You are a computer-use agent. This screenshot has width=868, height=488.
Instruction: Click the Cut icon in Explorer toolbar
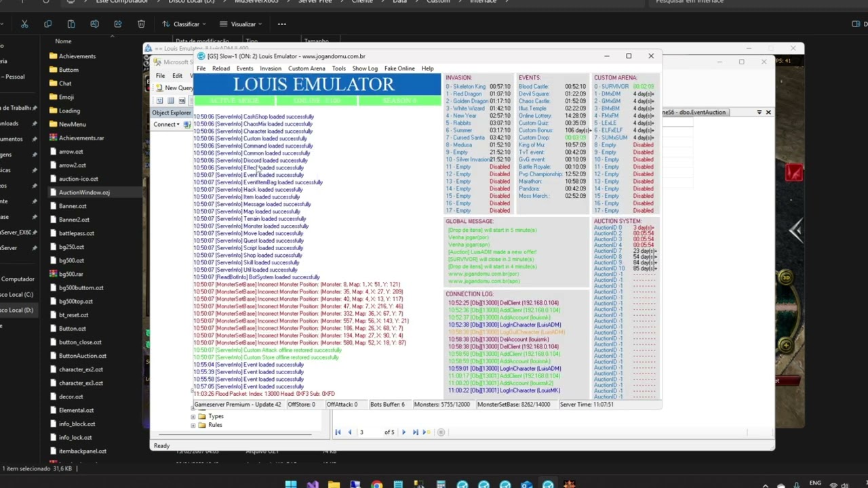[24, 24]
